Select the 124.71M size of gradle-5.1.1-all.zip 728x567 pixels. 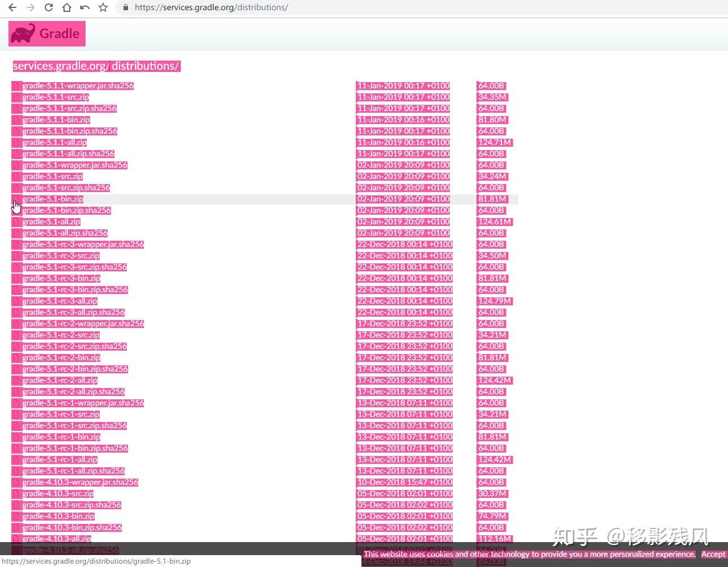[495, 143]
